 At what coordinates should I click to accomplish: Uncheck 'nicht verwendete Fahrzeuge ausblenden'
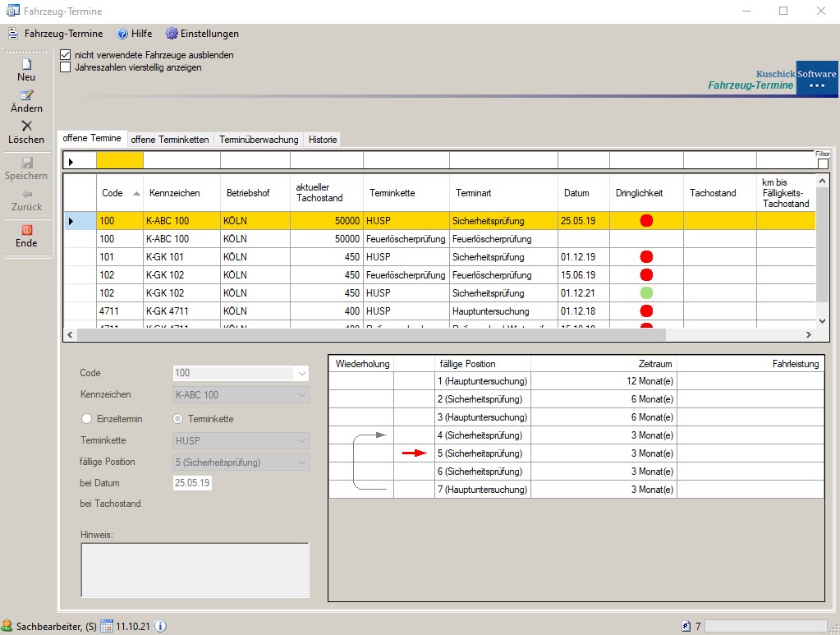point(66,55)
